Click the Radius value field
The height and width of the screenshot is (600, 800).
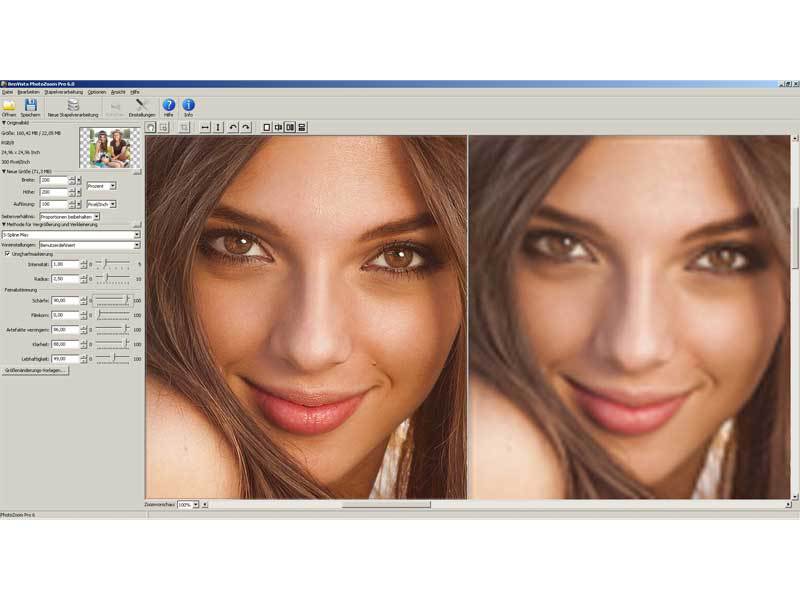pyautogui.click(x=65, y=279)
